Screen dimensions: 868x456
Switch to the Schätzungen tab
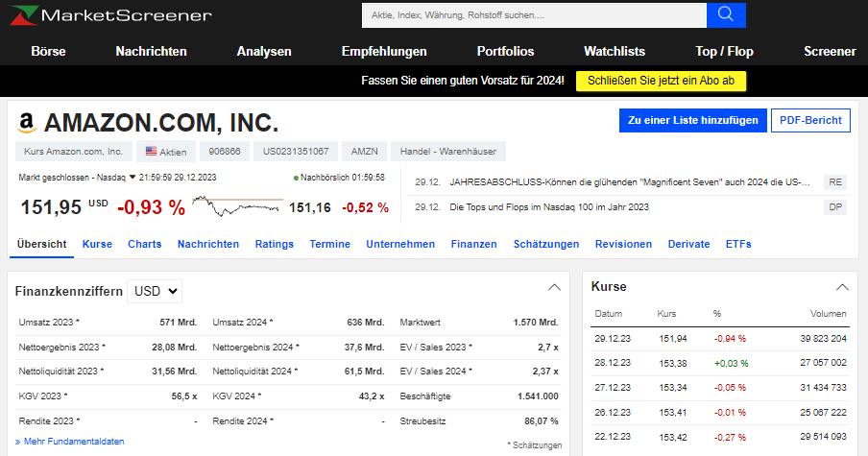(546, 244)
